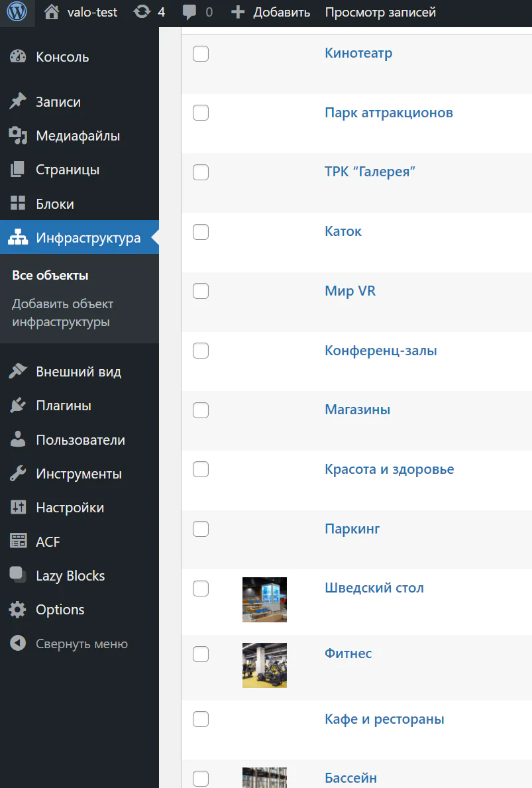Click Свернуть меню to collapse sidebar
The height and width of the screenshot is (788, 532).
tap(81, 644)
